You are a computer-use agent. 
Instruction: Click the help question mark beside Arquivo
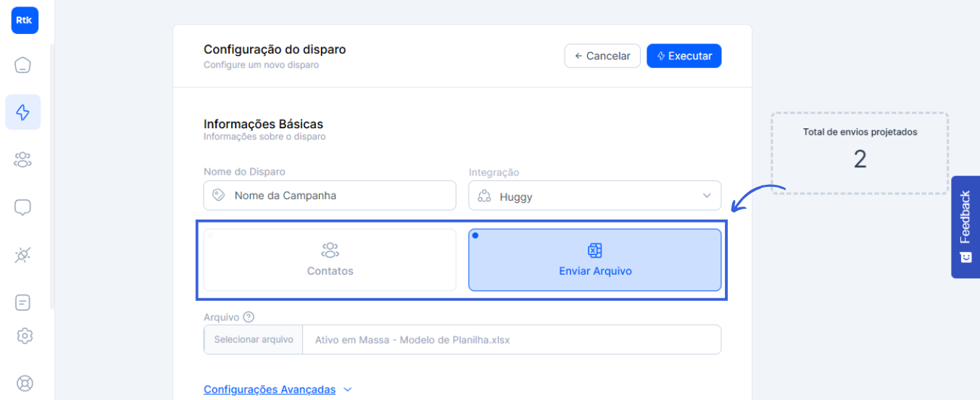point(249,317)
